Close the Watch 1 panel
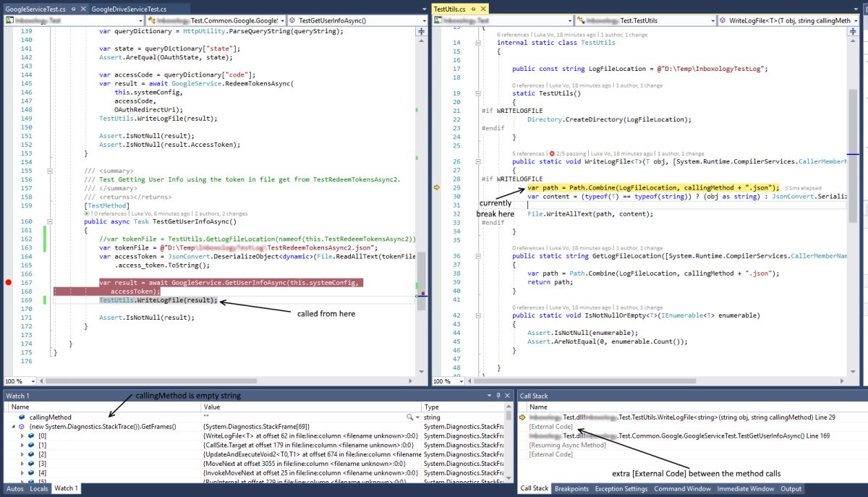The image size is (868, 497). (x=509, y=396)
